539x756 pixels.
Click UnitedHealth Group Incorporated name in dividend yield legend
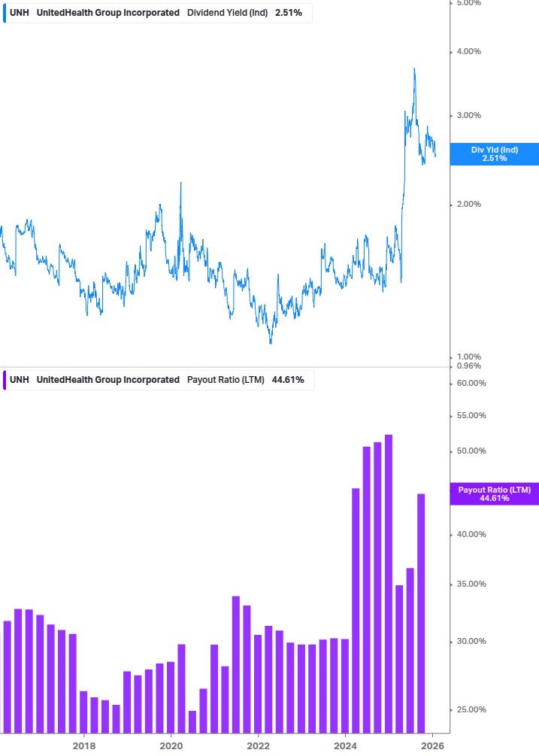coord(108,13)
